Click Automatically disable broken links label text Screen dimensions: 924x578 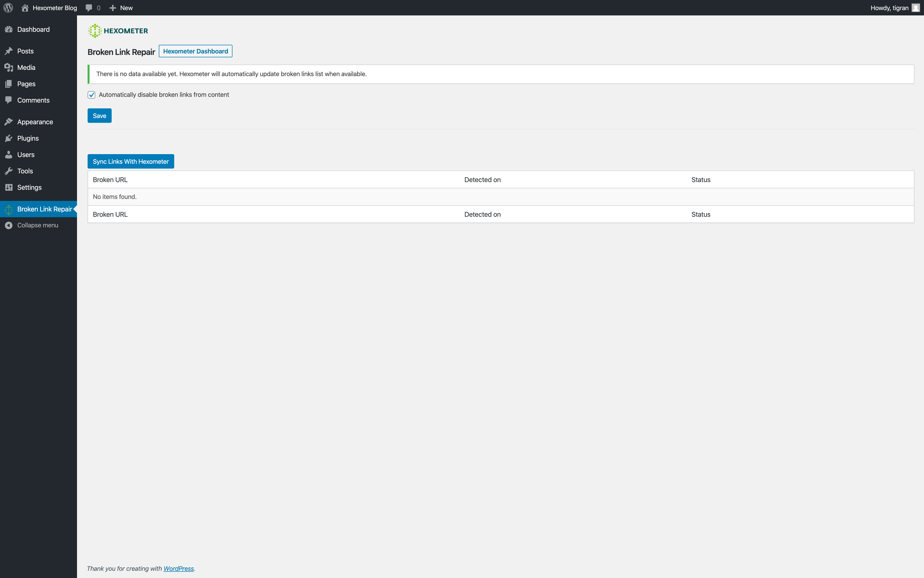pyautogui.click(x=164, y=95)
